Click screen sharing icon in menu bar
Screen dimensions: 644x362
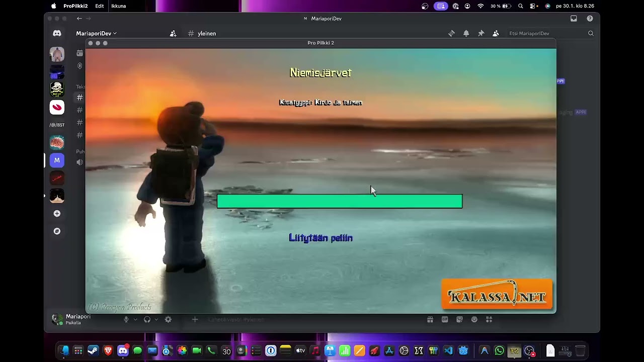[441, 6]
